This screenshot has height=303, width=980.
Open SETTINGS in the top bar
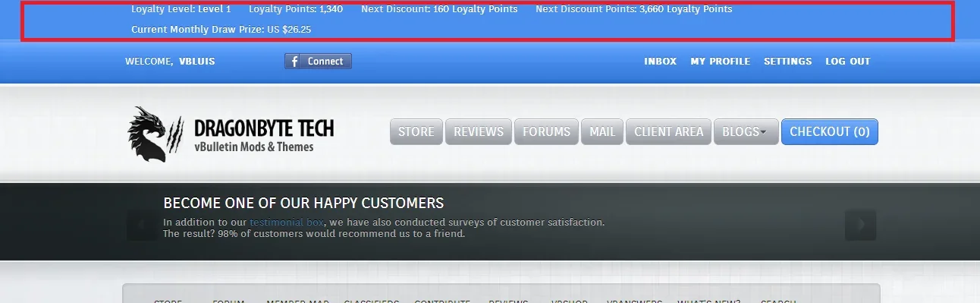pos(787,62)
